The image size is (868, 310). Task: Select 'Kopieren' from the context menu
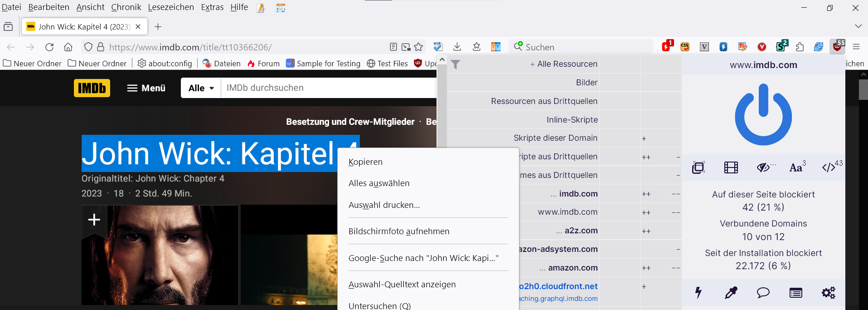(x=365, y=162)
